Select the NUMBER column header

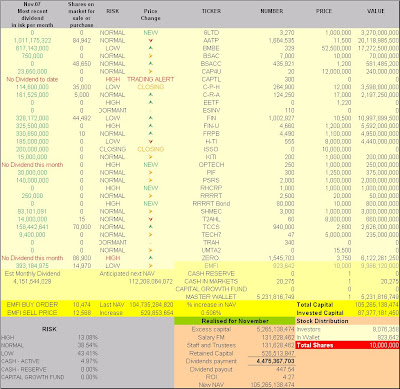[x=272, y=11]
